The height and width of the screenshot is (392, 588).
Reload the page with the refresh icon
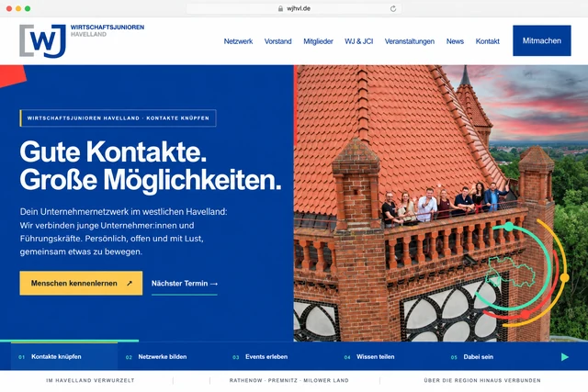point(393,8)
